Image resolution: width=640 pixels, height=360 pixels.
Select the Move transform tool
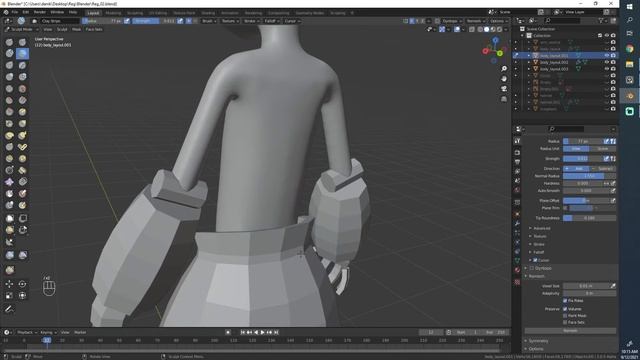(9, 284)
